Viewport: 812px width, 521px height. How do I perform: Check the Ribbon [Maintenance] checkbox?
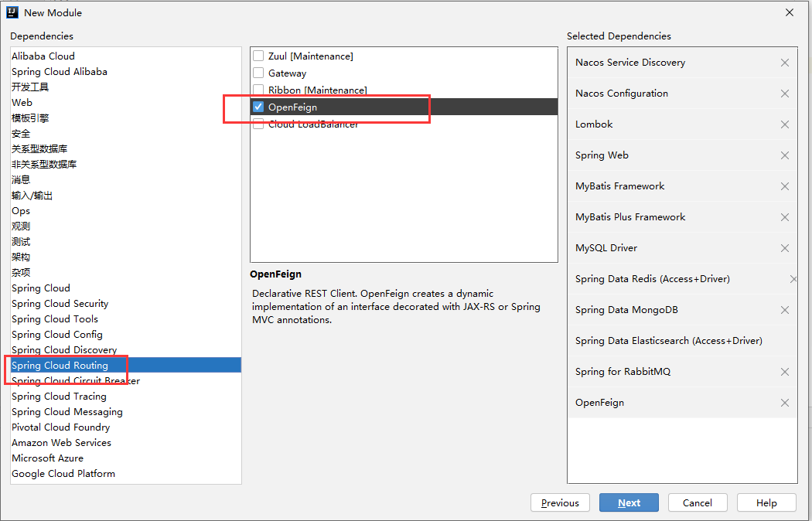(258, 90)
